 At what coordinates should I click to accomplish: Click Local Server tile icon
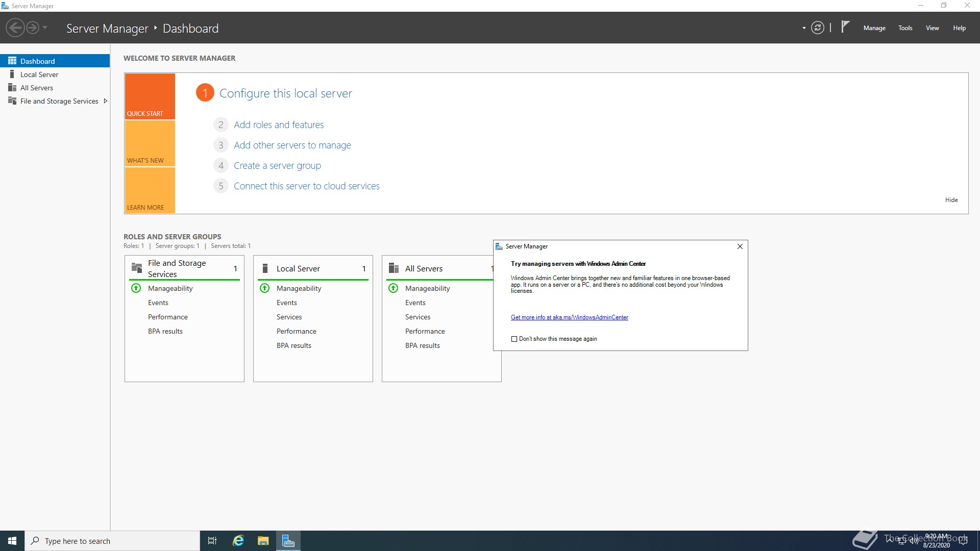(265, 268)
